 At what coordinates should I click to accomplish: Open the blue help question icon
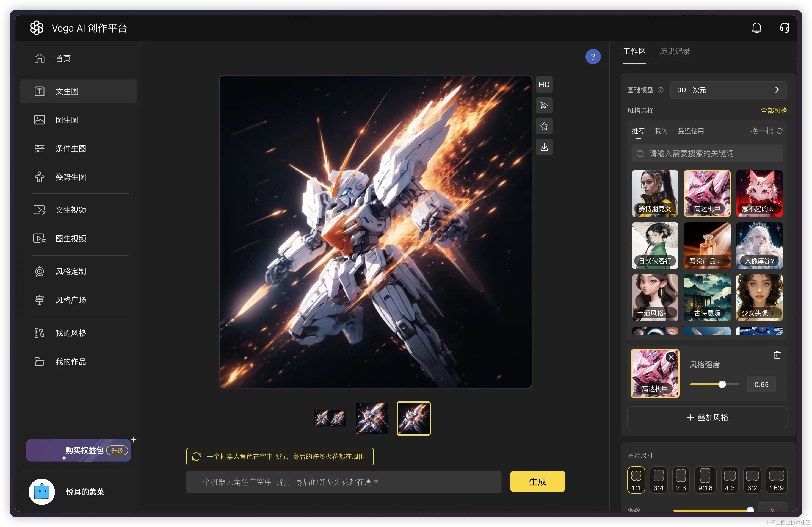(593, 57)
